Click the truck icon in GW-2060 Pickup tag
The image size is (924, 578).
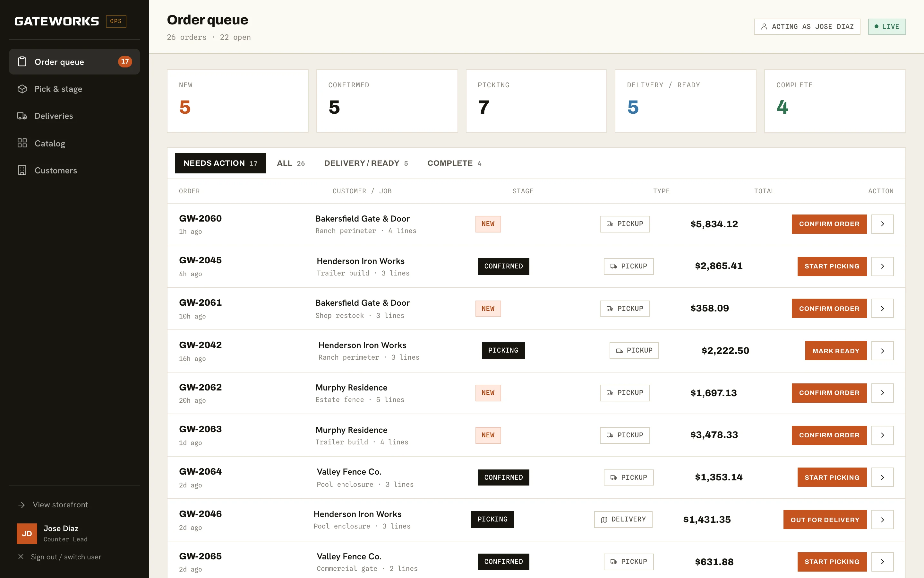click(610, 224)
